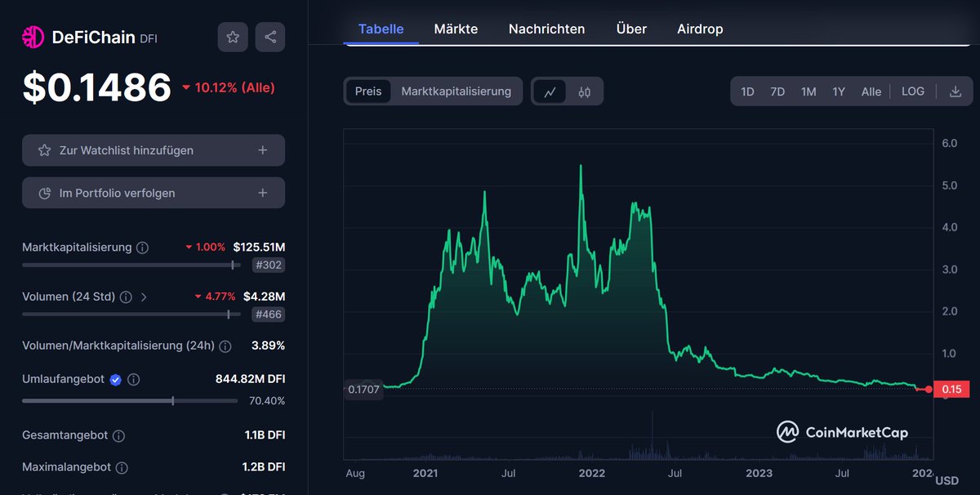
Task: Set chart range to 1Y
Action: tap(839, 91)
